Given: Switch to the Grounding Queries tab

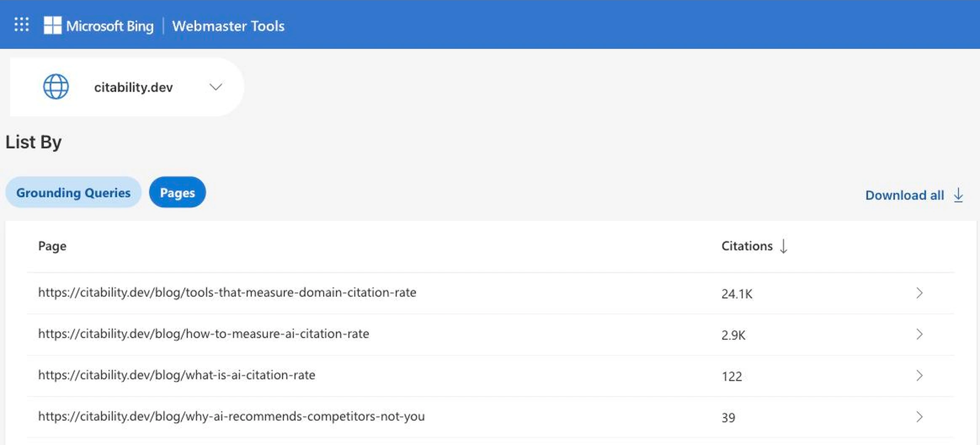Looking at the screenshot, I should (73, 193).
